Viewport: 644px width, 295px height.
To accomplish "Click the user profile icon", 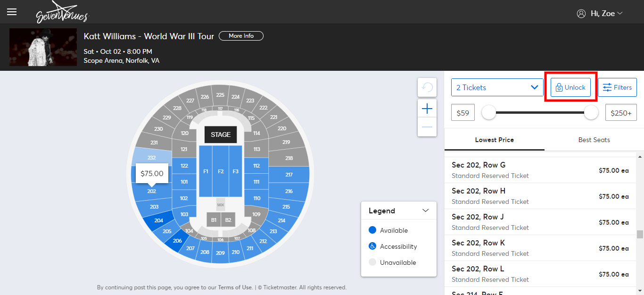I will (581, 14).
